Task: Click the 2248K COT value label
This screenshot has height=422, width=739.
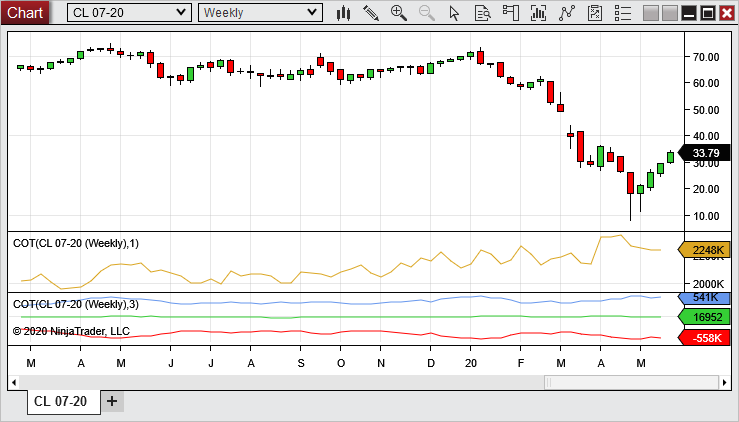Action: click(x=706, y=250)
